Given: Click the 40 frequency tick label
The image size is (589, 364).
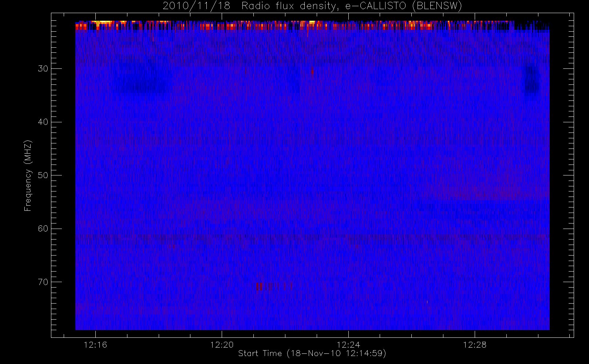Looking at the screenshot, I should tap(43, 122).
